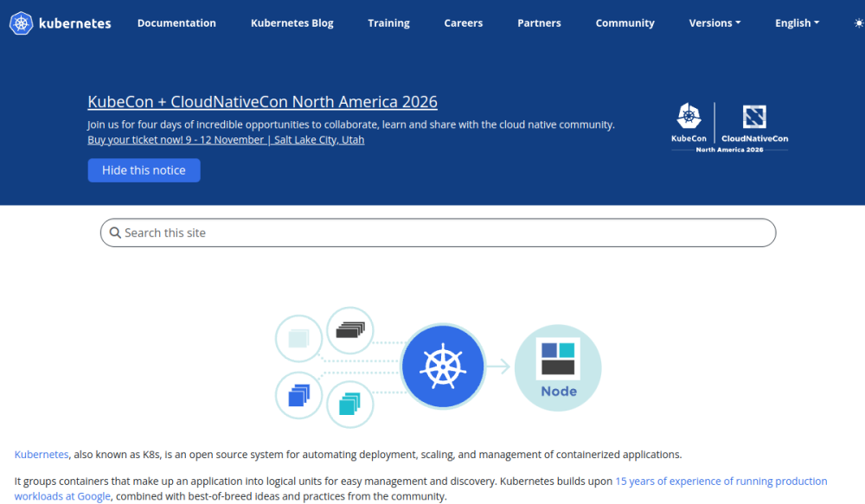Open the Careers page
This screenshot has width=865, height=504.
click(464, 23)
